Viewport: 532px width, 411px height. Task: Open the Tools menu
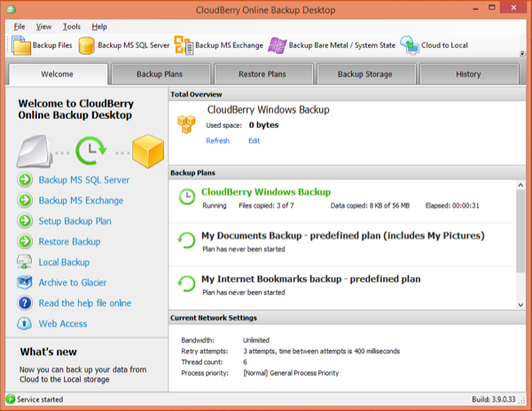tap(72, 27)
